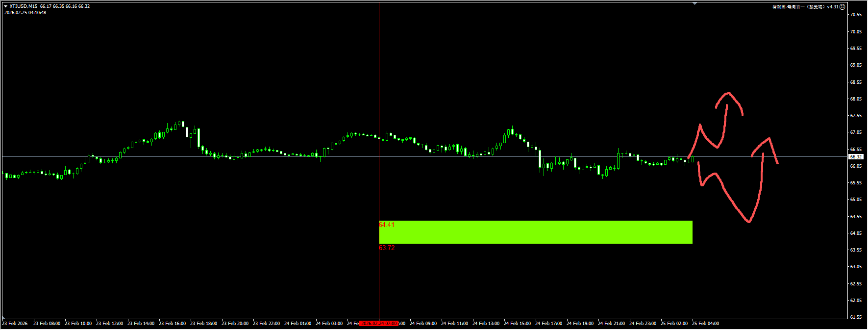Click the 61.55 price scale label
Screen dimensions: 868x330
click(856, 317)
